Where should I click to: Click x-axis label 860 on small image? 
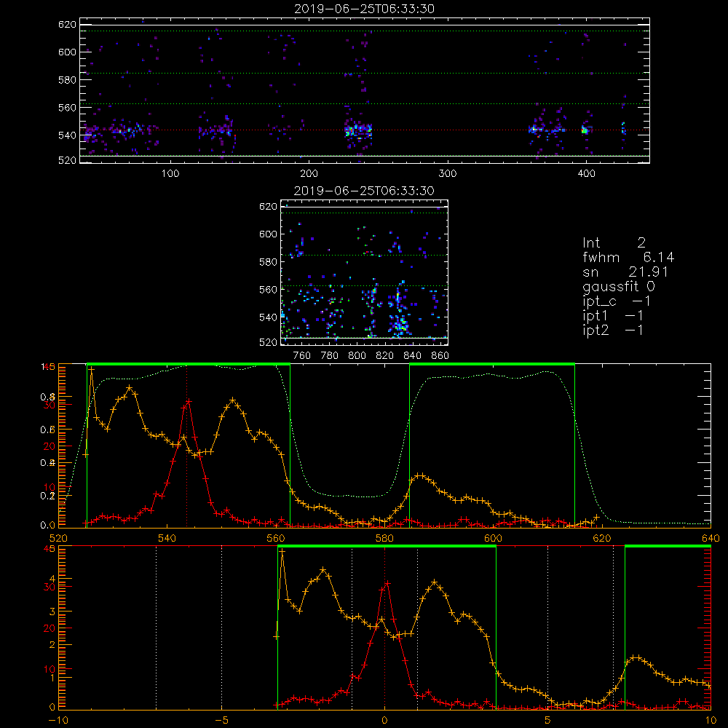440,355
